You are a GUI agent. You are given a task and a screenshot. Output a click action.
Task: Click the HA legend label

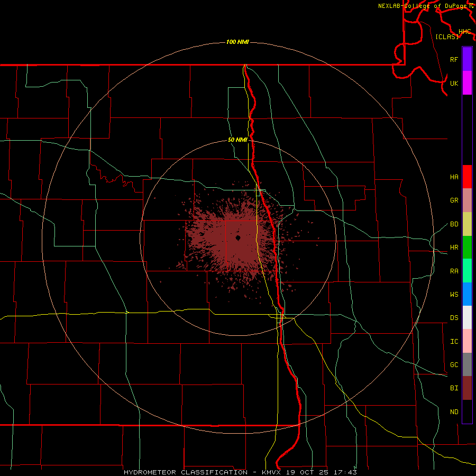[x=454, y=177]
